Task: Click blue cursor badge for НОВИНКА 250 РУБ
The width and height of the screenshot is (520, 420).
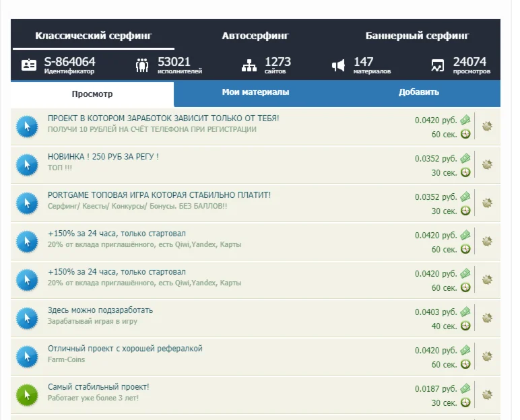Action: 27,165
